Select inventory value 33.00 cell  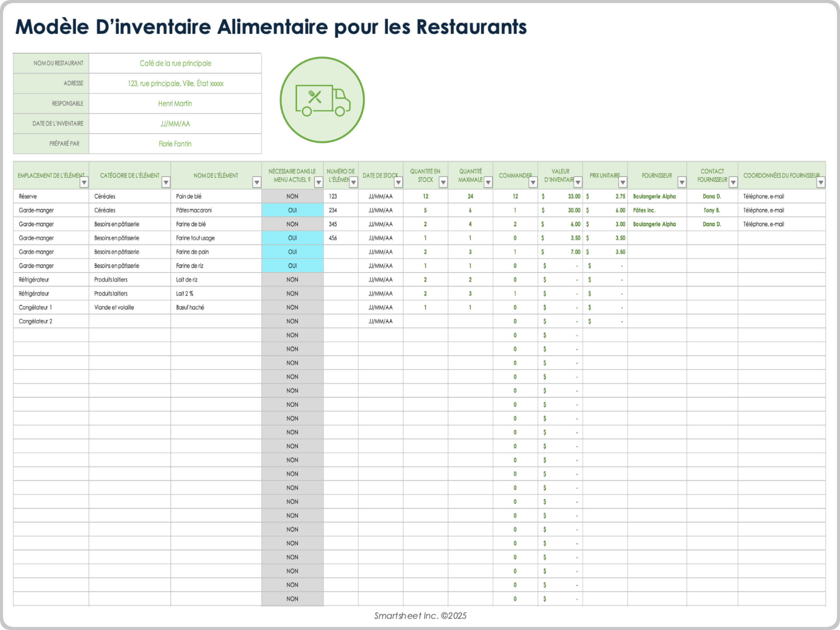(560, 196)
